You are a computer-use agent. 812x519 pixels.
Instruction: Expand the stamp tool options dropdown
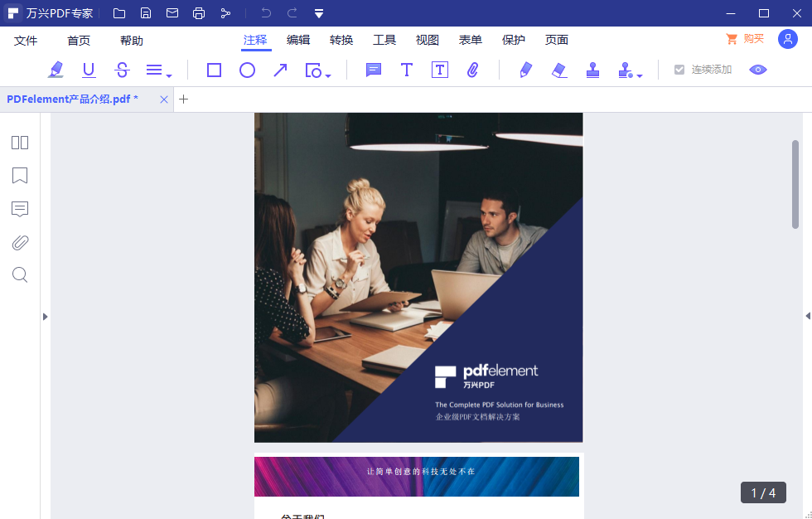(x=640, y=76)
